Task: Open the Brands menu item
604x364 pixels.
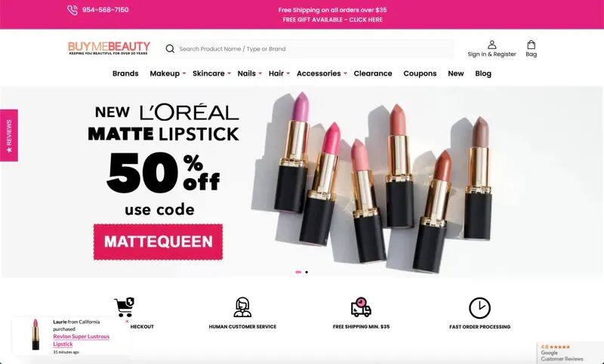Action: coord(125,73)
